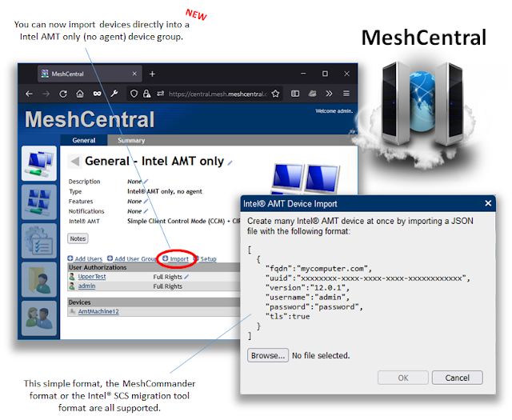Switch to the General tab
Image resolution: width=512 pixels, height=420 pixels.
84,141
